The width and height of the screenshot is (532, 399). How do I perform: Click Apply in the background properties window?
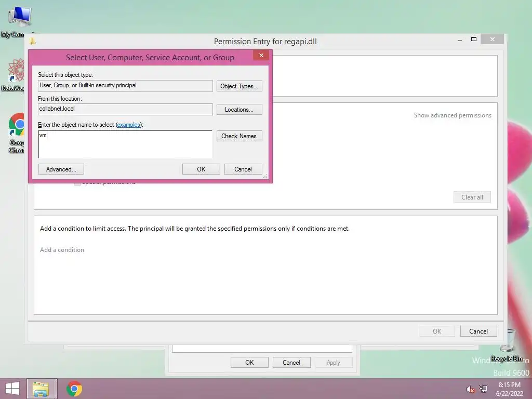334,362
